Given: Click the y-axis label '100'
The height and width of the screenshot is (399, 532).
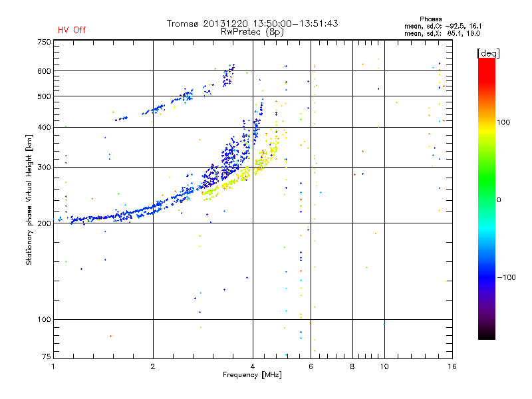Looking at the screenshot, I should tap(44, 320).
